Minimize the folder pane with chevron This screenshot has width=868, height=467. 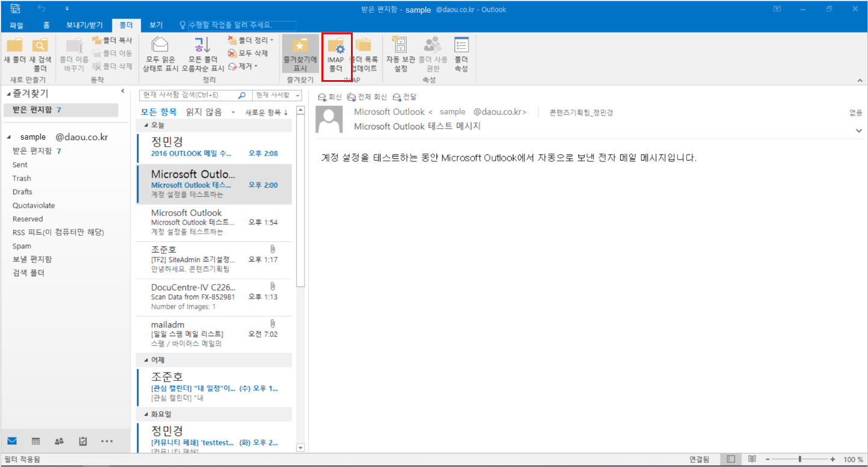[x=122, y=91]
